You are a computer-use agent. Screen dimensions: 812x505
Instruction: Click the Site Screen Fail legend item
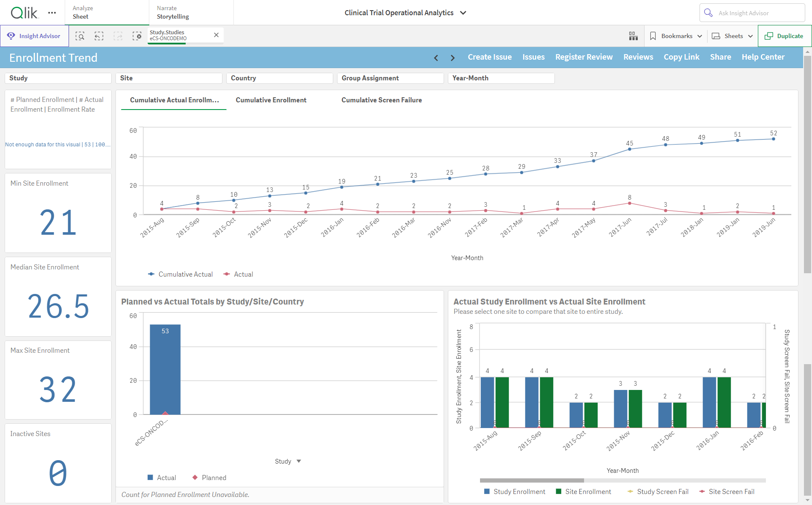727,492
